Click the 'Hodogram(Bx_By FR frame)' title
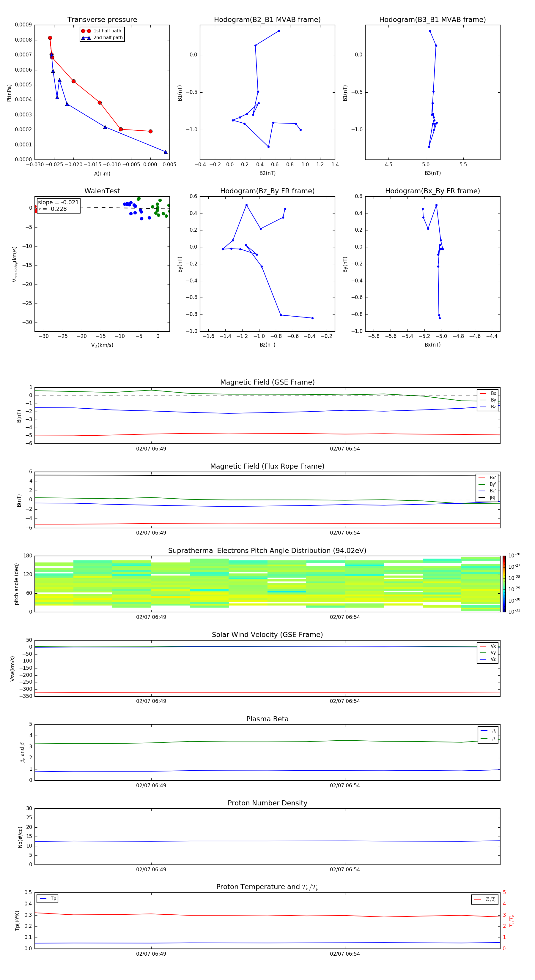This screenshot has height=980, width=535. pos(432,191)
